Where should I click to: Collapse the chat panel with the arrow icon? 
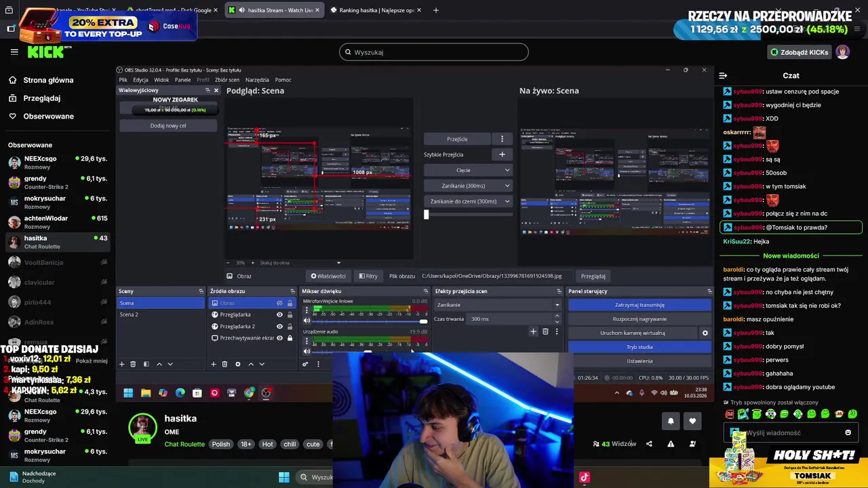(x=723, y=75)
